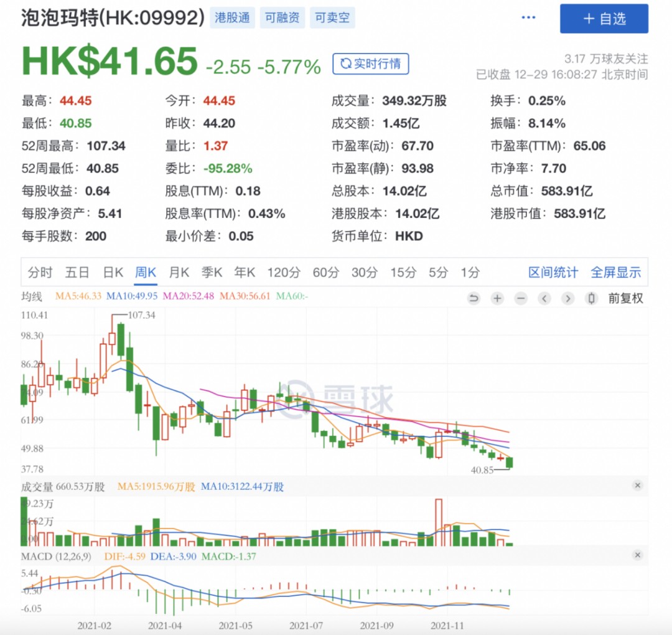
Task: Click the 委比 -95.28% value
Action: [x=228, y=169]
